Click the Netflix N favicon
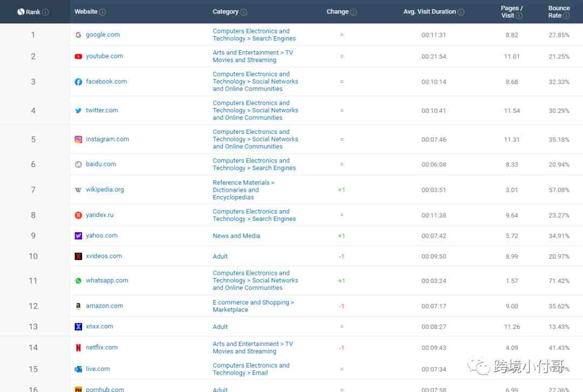Screen dimensions: 583x392 pyautogui.click(x=78, y=347)
